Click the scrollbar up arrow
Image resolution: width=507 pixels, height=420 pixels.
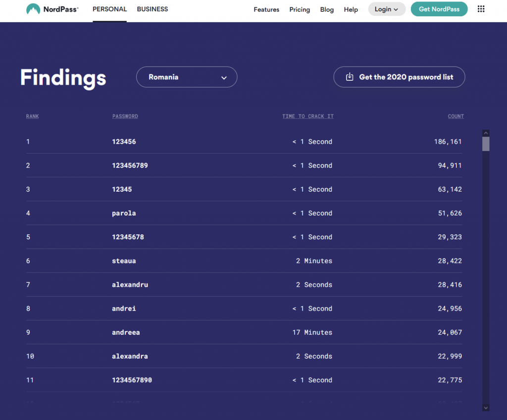pos(486,133)
